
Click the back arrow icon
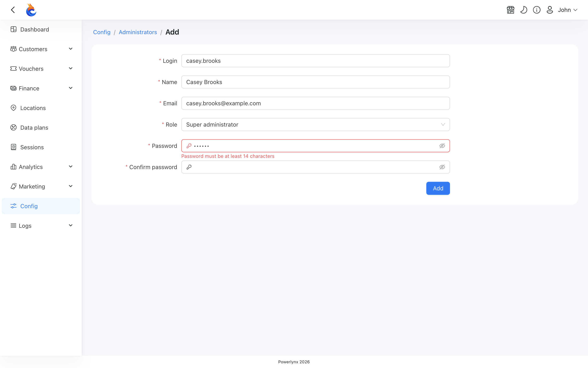(13, 10)
